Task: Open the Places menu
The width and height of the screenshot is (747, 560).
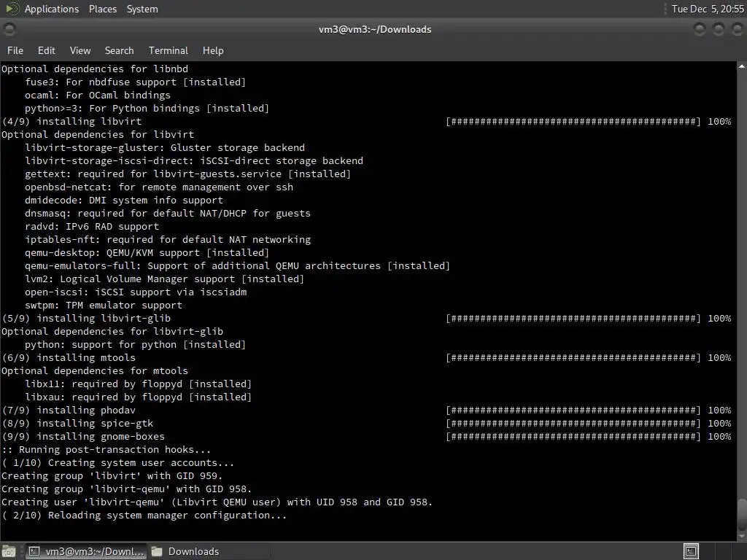Action: 102,9
